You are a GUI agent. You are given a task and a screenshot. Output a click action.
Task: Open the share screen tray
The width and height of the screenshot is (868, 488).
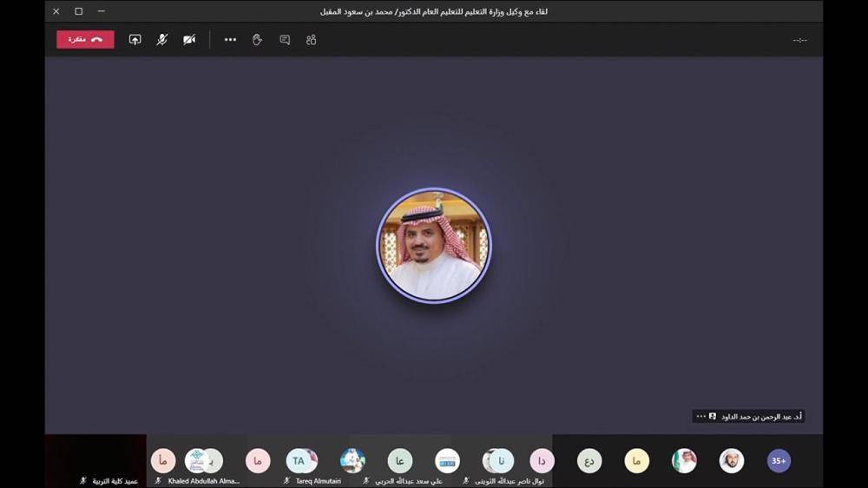pos(135,39)
